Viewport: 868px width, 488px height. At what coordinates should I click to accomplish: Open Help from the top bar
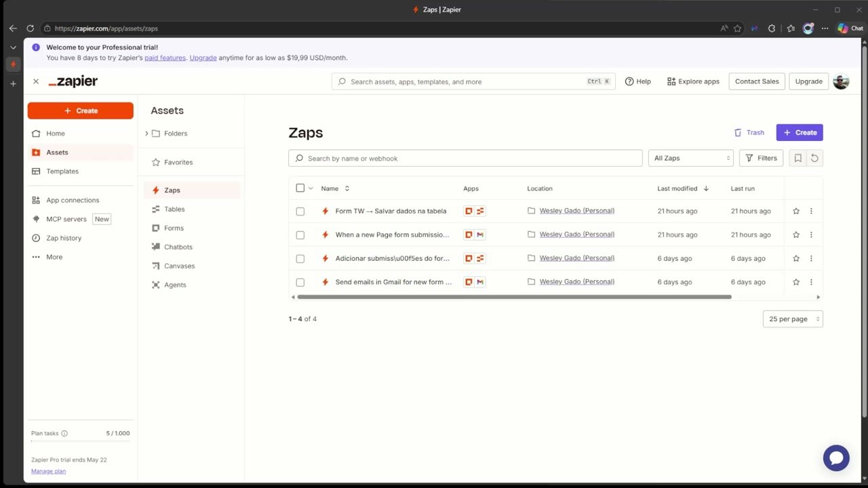tap(638, 81)
